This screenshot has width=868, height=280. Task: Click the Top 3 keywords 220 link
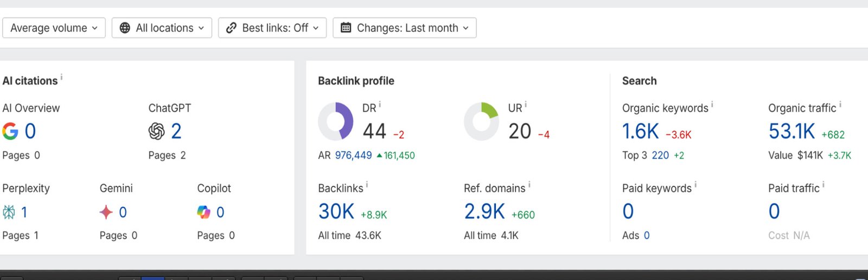click(x=660, y=155)
